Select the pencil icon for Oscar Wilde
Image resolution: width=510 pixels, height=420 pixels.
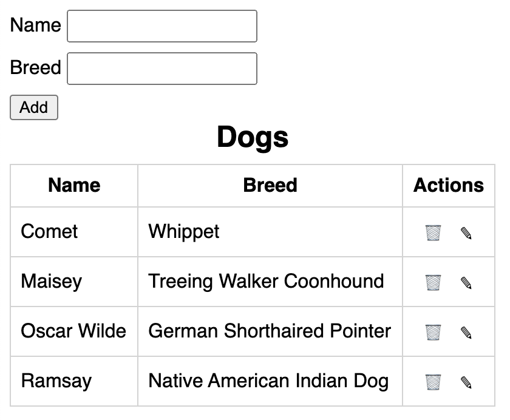[466, 331]
